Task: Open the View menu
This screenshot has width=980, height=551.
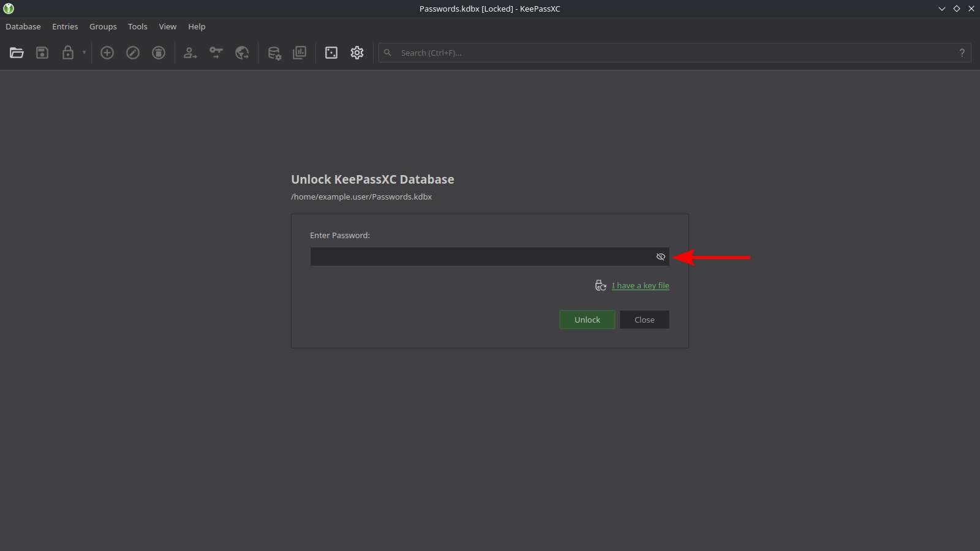Action: pos(168,26)
